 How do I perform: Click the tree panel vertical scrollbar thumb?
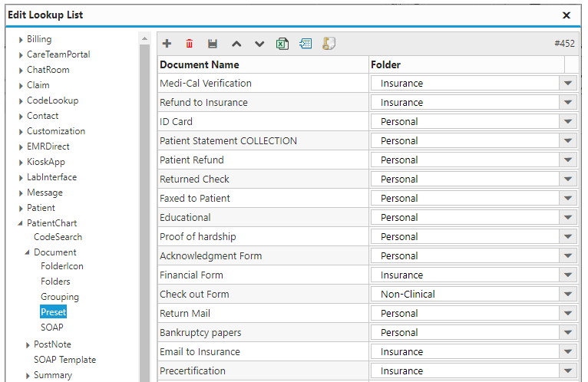click(x=144, y=213)
